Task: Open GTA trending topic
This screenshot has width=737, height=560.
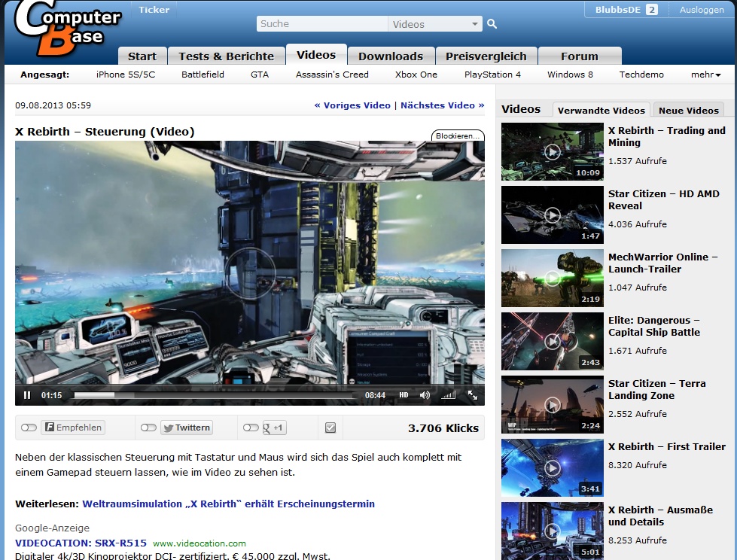Action: click(260, 75)
